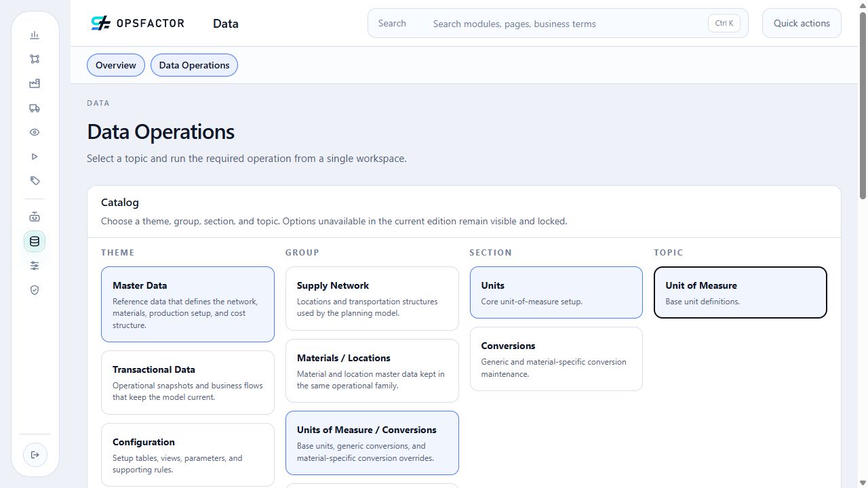Choose the Materials / Locations group card

coord(372,371)
